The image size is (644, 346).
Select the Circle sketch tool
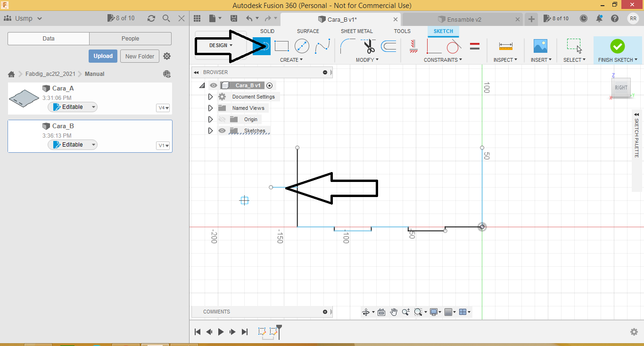coord(302,46)
